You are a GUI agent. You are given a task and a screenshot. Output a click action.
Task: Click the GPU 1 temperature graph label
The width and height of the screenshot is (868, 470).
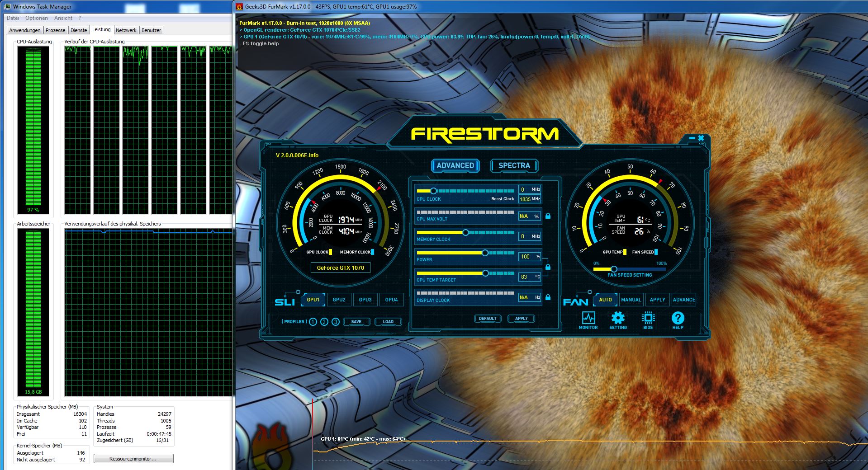363,439
